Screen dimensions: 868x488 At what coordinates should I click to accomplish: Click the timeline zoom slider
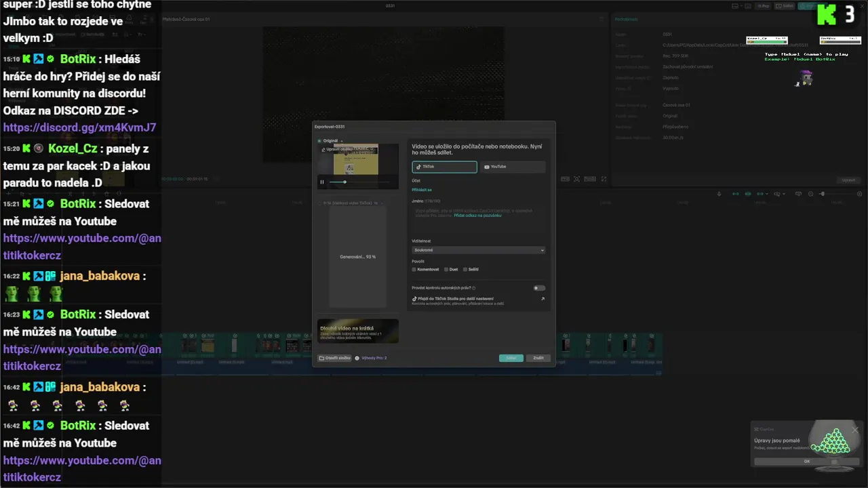[835, 194]
